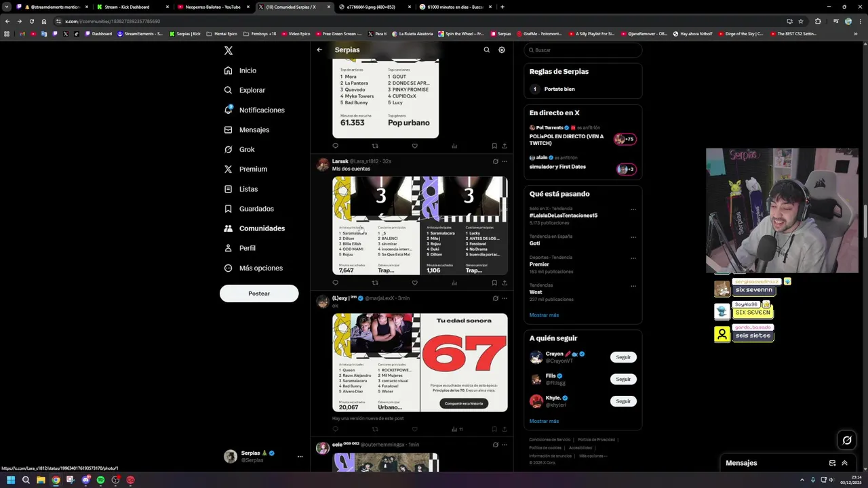868x488 pixels.
Task: Open community settings gear icon
Action: tap(502, 49)
